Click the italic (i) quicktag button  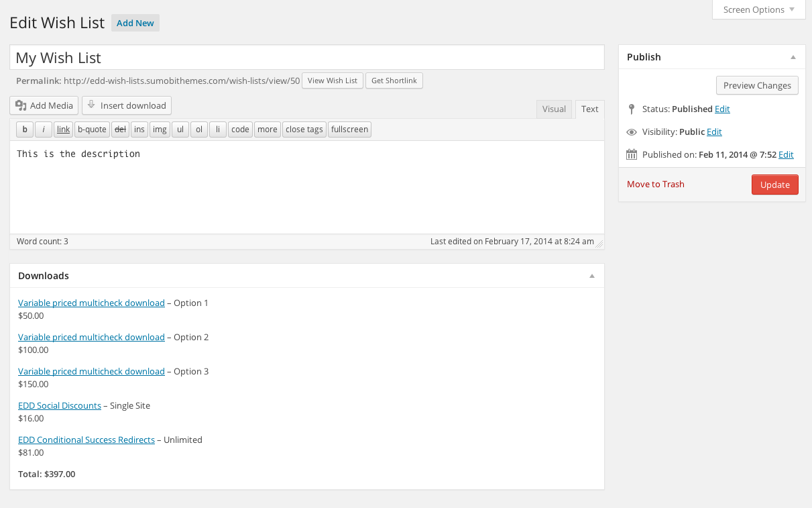(x=44, y=130)
